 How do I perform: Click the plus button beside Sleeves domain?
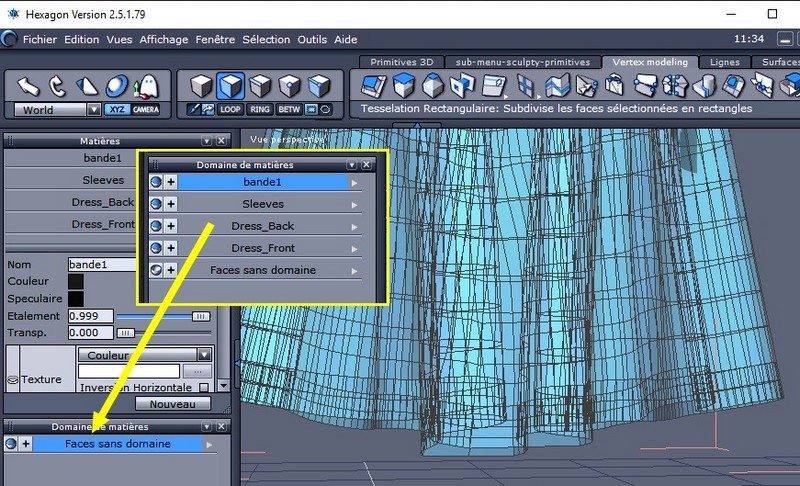171,204
